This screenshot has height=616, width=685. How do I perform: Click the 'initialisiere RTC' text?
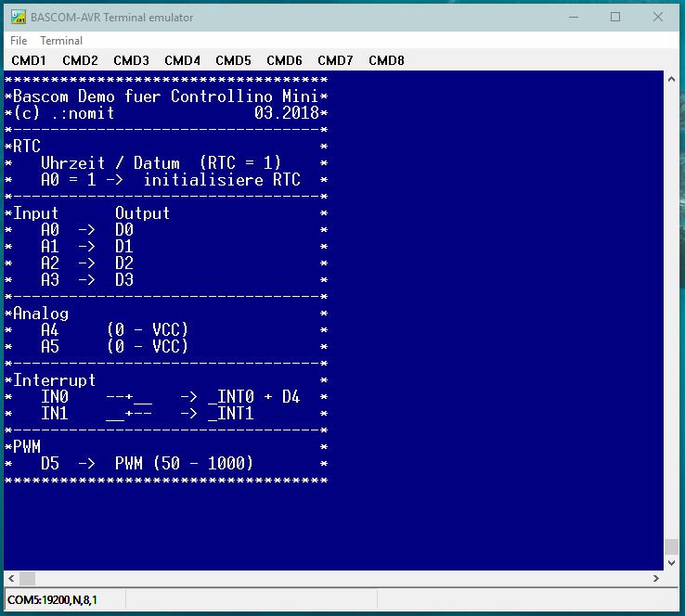pos(222,179)
